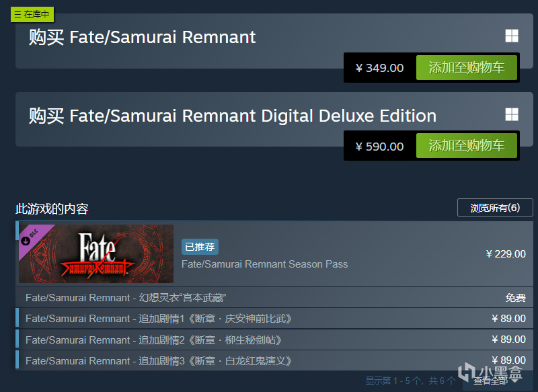Click Windows platform icon for Fate/Samurai Remnant
This screenshot has height=392, width=538.
tap(512, 36)
